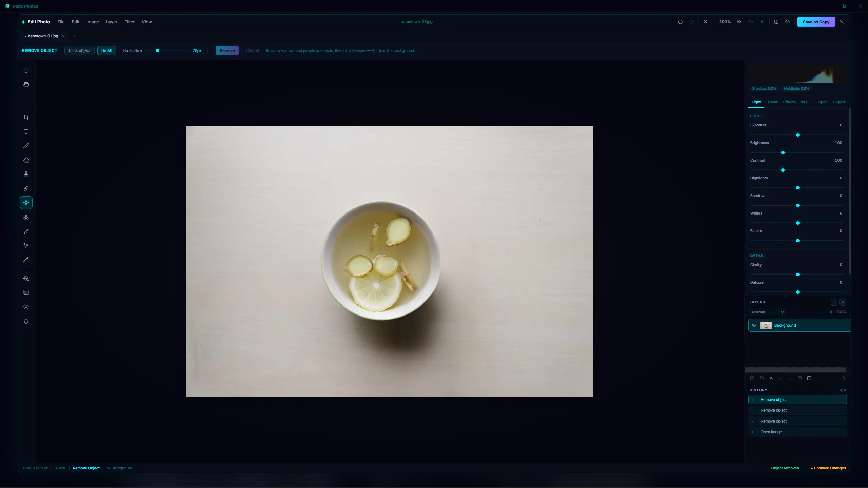Click the Undo arrow icon
Screen dimensions: 868x488
click(x=680, y=22)
